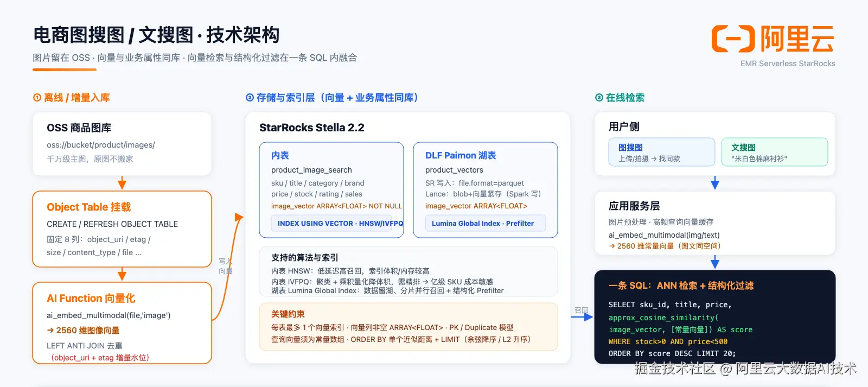Image resolution: width=868 pixels, height=387 pixels.
Task: Click ai_embed_multimodal(img/text) text
Action: click(x=664, y=235)
